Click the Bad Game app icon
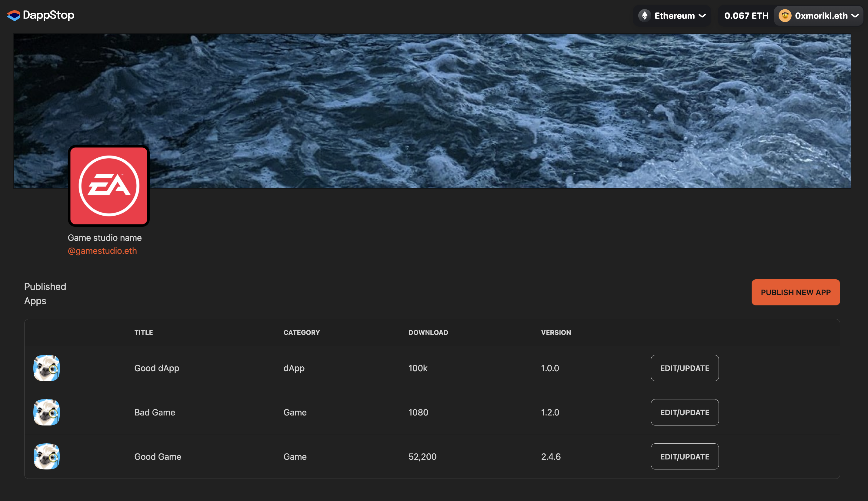868x501 pixels. tap(46, 412)
